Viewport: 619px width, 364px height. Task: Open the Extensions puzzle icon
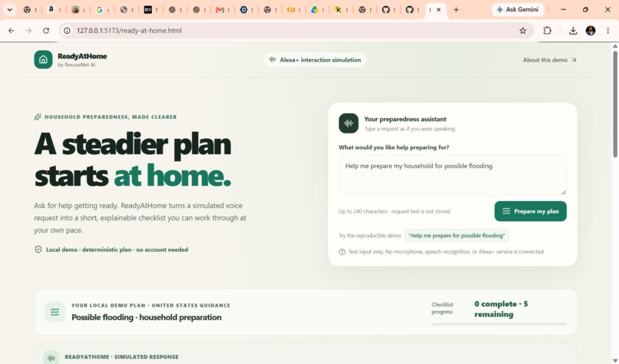(x=547, y=31)
